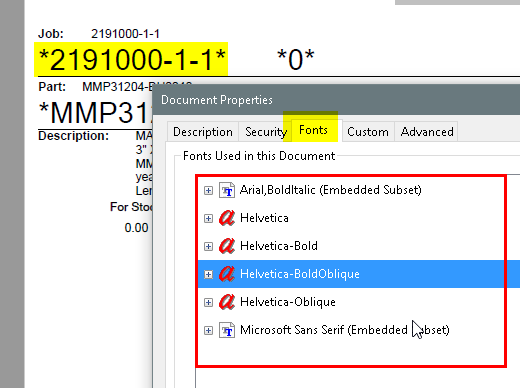Open the Description tab
Screen dimensions: 520x388
tap(203, 132)
